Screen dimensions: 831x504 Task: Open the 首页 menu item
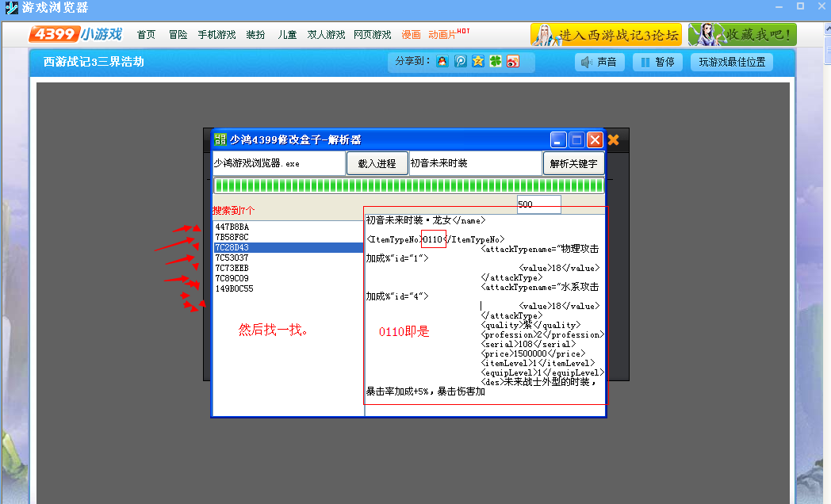[x=146, y=35]
